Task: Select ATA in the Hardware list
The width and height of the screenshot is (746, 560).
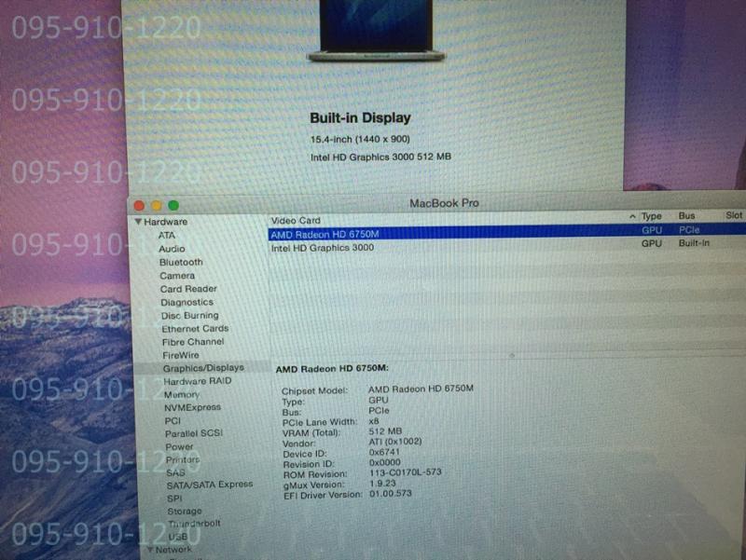Action: click(166, 236)
